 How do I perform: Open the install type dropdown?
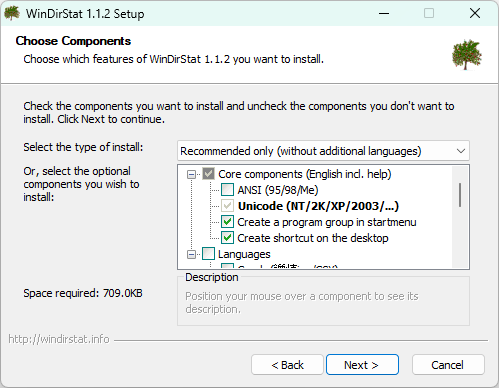tap(323, 151)
